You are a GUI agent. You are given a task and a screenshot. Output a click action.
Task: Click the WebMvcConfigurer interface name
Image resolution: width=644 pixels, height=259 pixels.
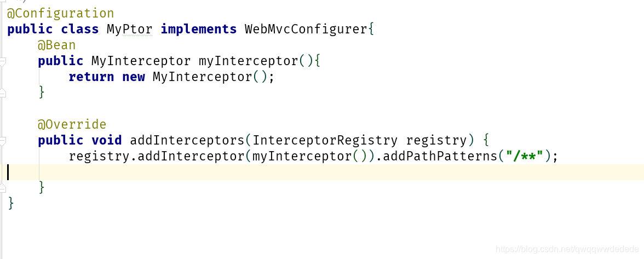[x=306, y=30]
